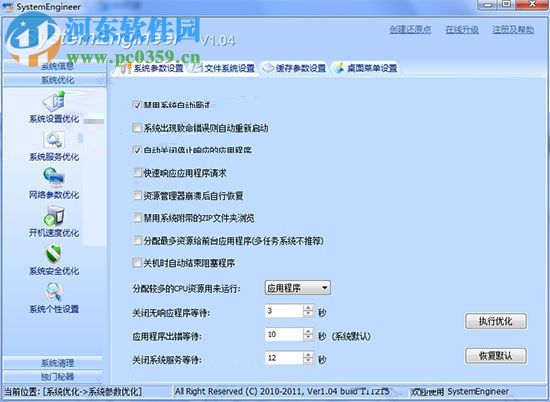This screenshot has width=550, height=402.
Task: Click the 关闭系统服务等待 label
Action: pos(167,360)
